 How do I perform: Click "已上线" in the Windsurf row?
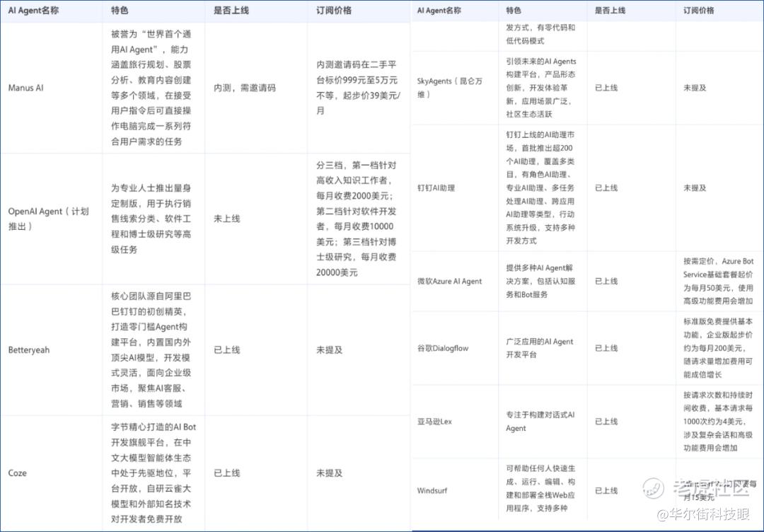(x=606, y=490)
